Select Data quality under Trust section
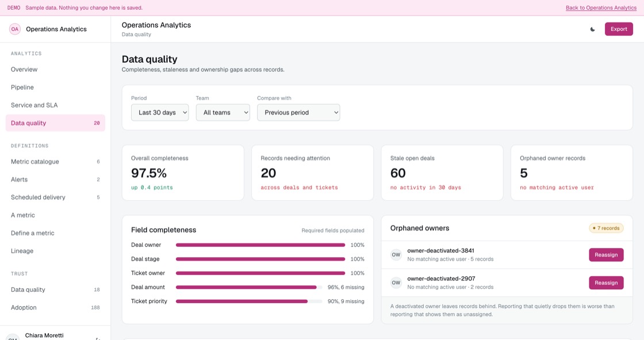Screen dimensions: 644x340 pyautogui.click(x=55, y=289)
